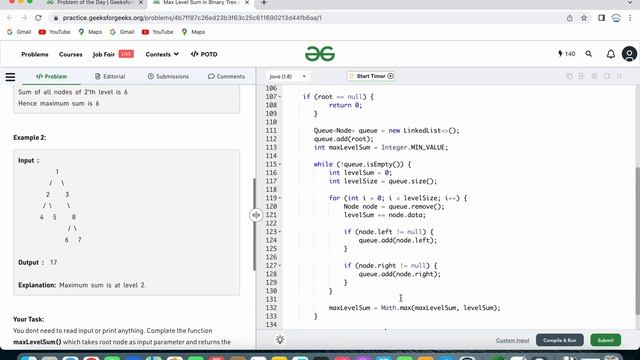Open the hamburger menu on problem panel

tap(10, 77)
